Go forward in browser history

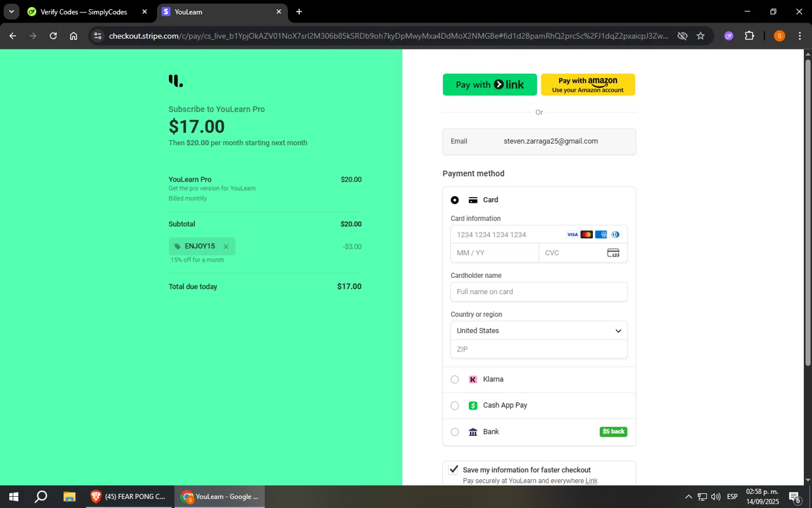tap(32, 36)
